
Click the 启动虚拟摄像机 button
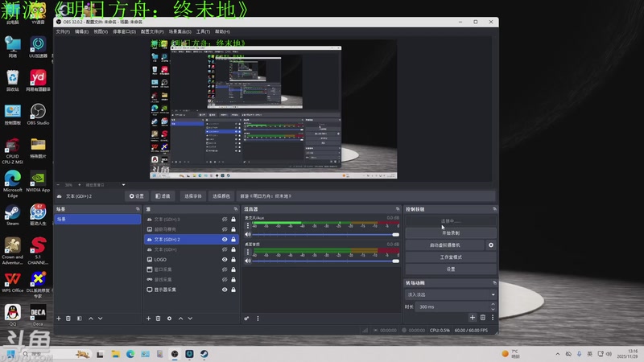click(x=445, y=245)
